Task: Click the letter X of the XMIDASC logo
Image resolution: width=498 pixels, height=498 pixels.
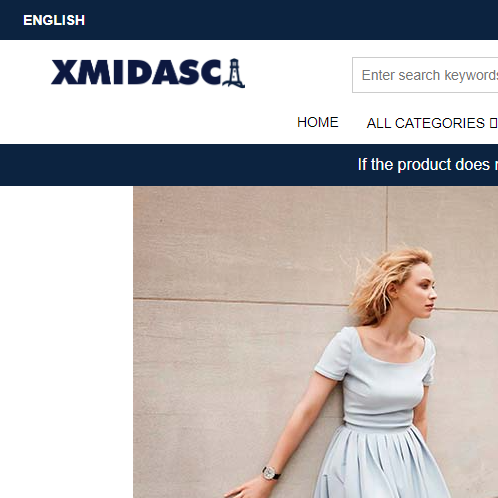Action: click(x=65, y=72)
